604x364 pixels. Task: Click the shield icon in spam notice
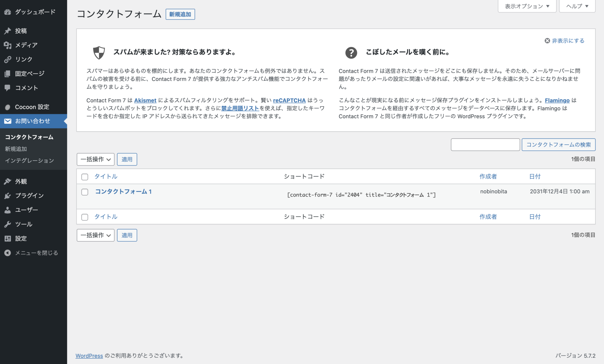pyautogui.click(x=99, y=53)
